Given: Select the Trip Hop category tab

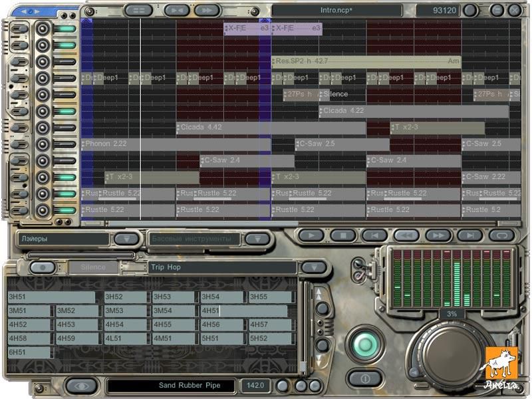Looking at the screenshot, I should click(x=219, y=267).
